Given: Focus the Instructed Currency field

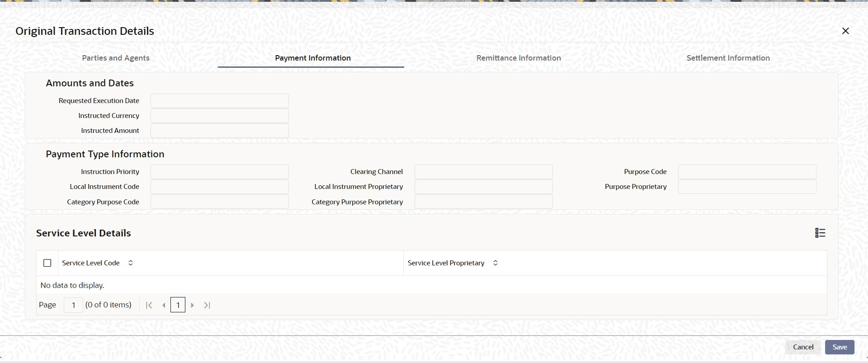Looking at the screenshot, I should point(220,116).
